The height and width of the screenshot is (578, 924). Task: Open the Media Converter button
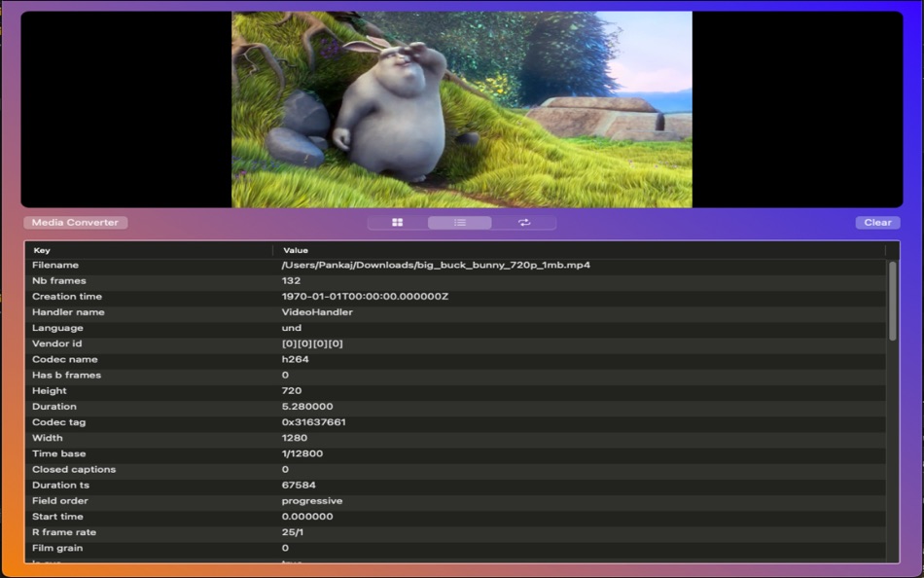[x=76, y=223]
